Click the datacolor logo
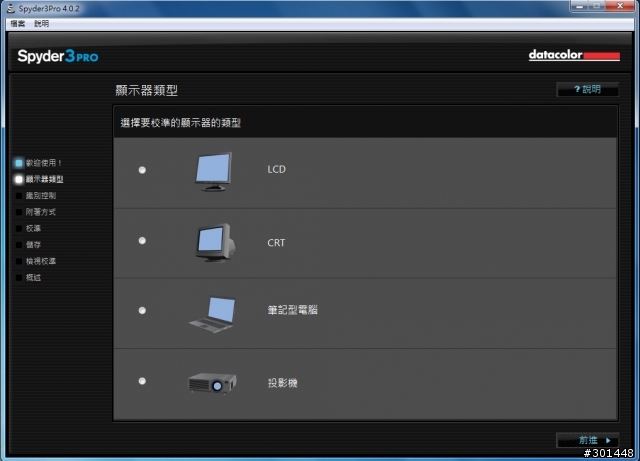640x461 pixels. (574, 55)
